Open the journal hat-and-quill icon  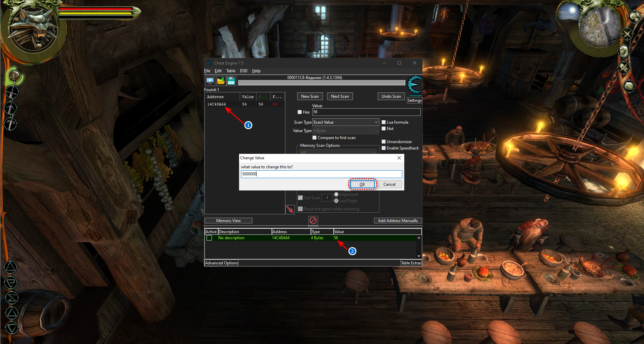[x=624, y=67]
